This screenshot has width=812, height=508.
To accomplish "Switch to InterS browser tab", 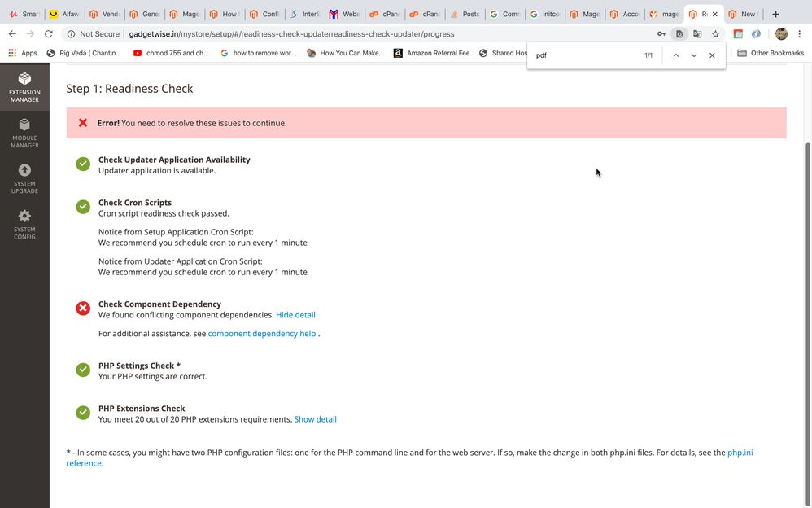I will tap(304, 14).
